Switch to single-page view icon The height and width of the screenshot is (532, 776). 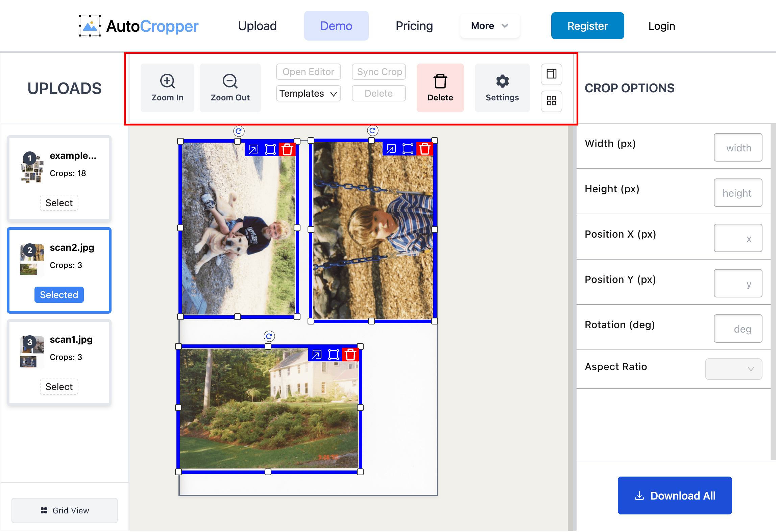(x=551, y=74)
